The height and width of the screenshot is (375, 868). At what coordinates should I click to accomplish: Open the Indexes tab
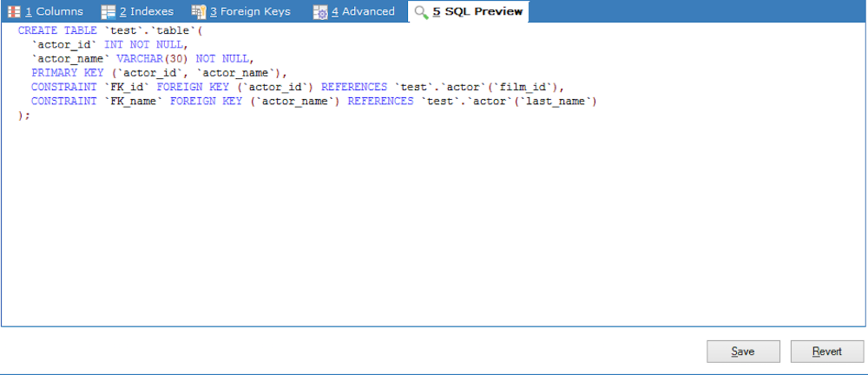tap(137, 11)
